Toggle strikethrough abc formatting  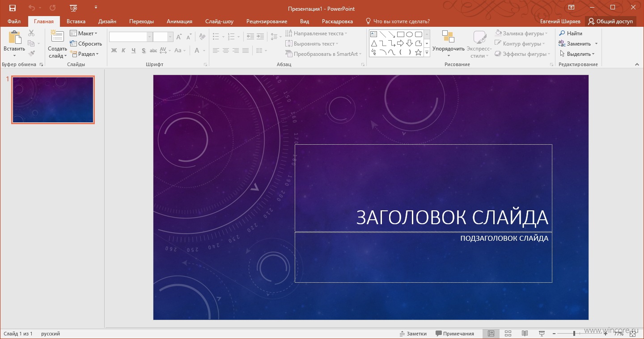pos(153,51)
